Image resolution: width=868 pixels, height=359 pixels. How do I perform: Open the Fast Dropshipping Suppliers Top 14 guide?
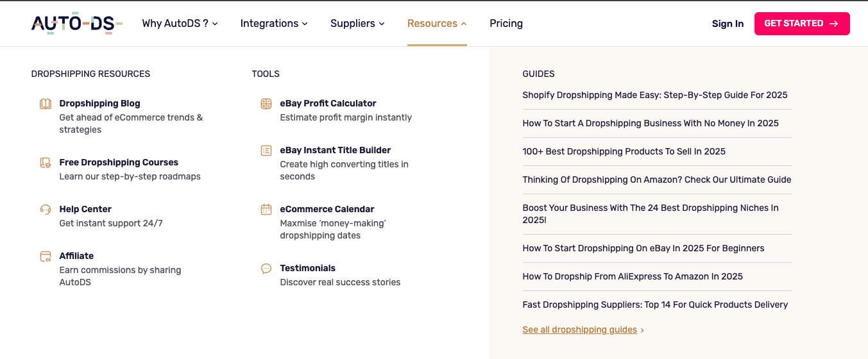(655, 305)
